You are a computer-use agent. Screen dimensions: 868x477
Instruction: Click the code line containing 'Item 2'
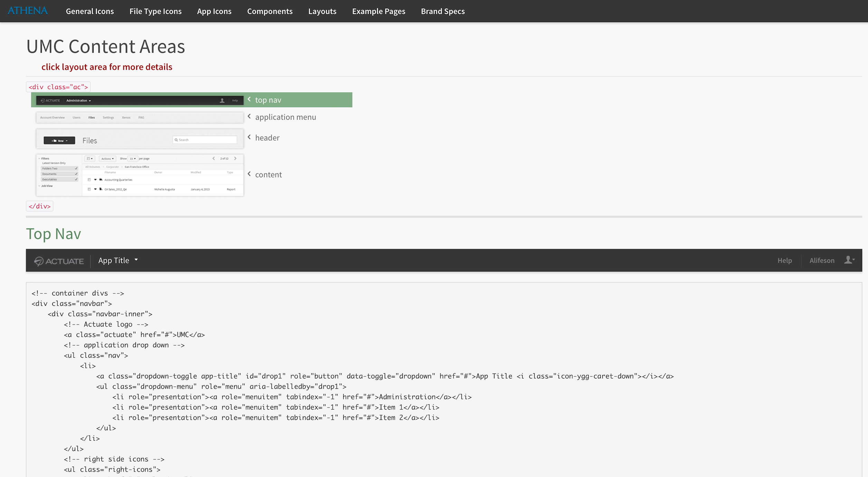point(276,418)
